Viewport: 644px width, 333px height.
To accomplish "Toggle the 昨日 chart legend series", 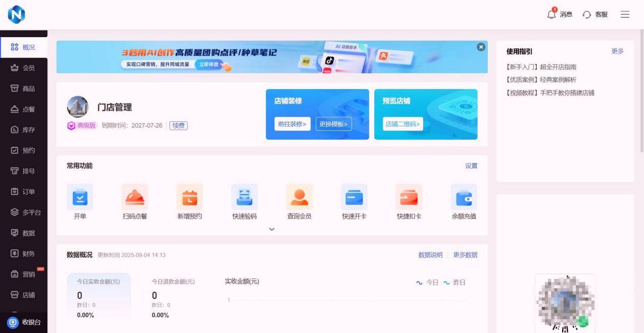I will pos(454,283).
